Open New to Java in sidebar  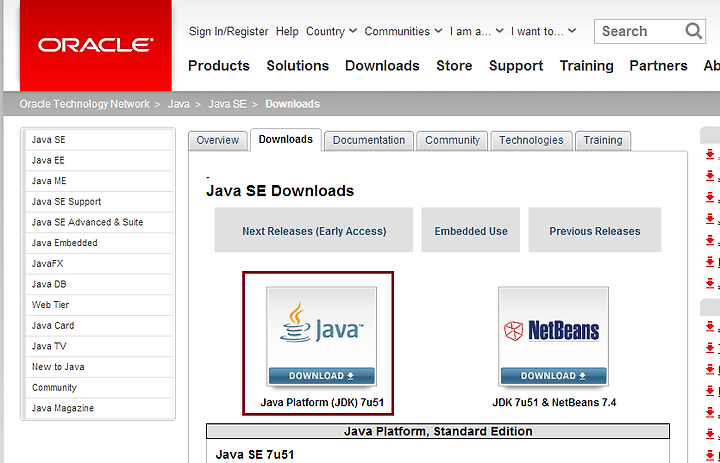(98, 367)
